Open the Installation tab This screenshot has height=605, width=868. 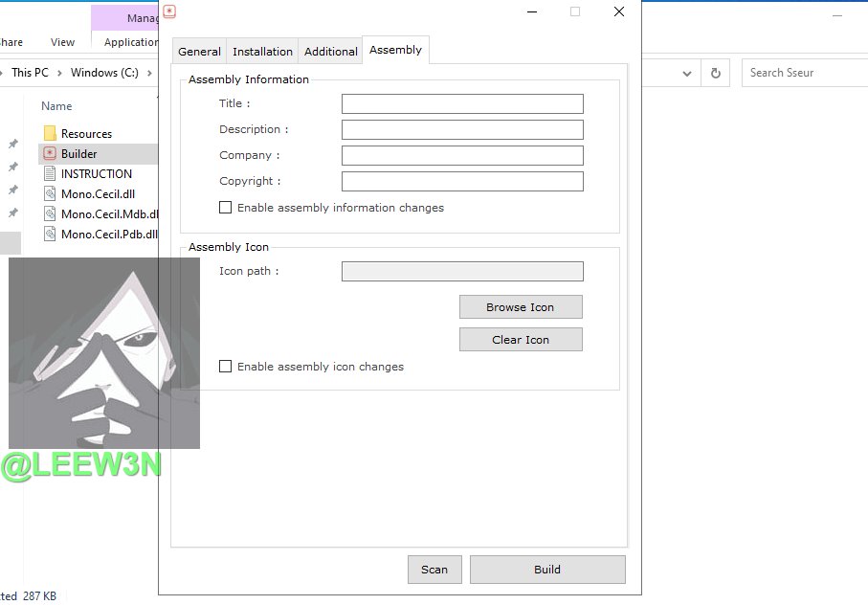click(262, 52)
